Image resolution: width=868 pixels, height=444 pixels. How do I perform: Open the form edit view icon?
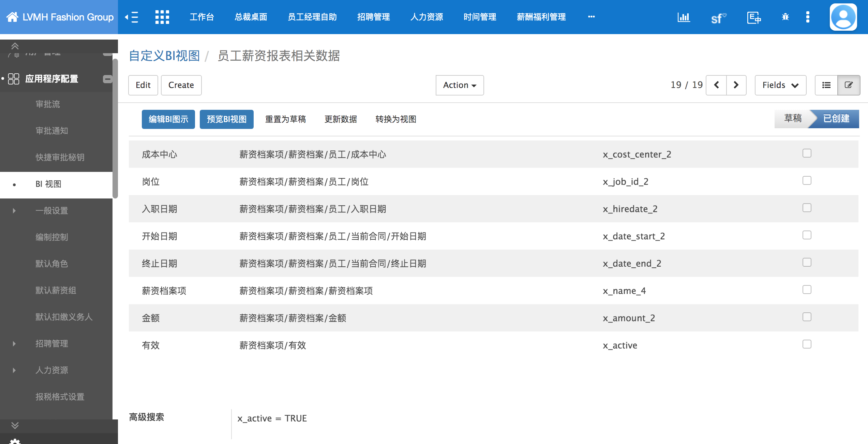coord(849,85)
